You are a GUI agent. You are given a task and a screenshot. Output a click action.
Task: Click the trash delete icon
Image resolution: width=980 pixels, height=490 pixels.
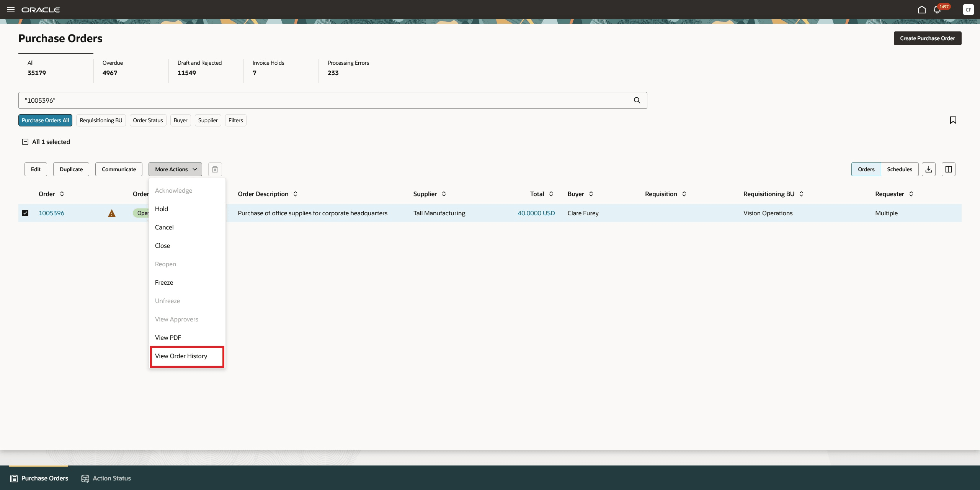coord(215,169)
